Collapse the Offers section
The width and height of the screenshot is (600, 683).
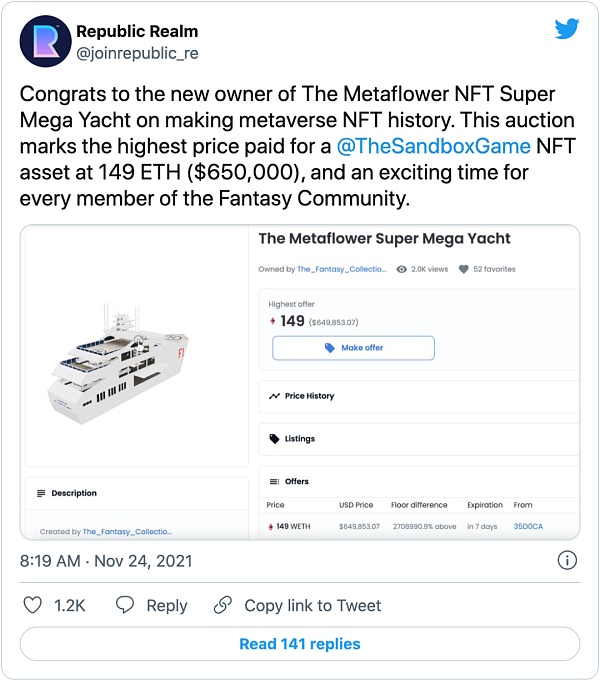418,481
